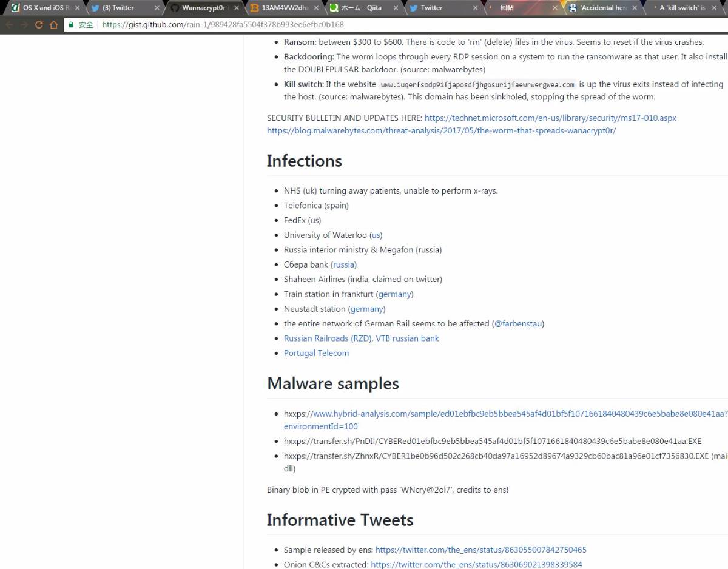This screenshot has height=569, width=728.
Task: Open the 13AM4VW2dha tab
Action: click(x=285, y=8)
